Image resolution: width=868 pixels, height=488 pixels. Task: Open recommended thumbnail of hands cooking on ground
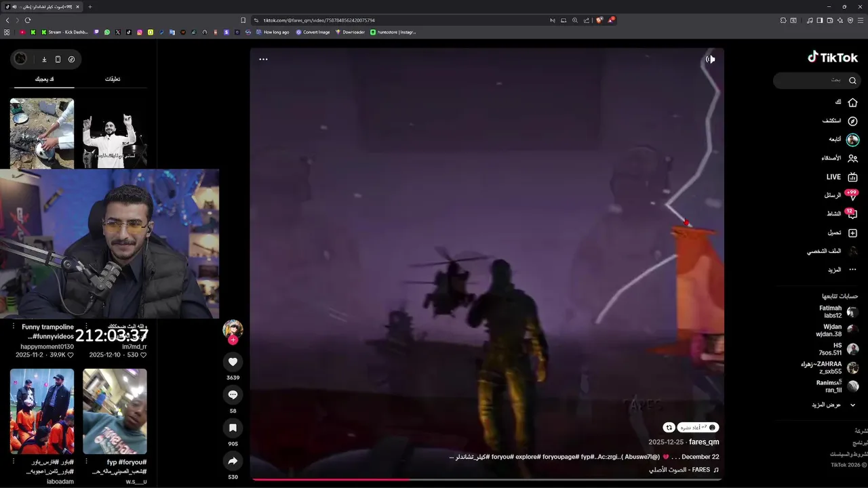pyautogui.click(x=41, y=134)
